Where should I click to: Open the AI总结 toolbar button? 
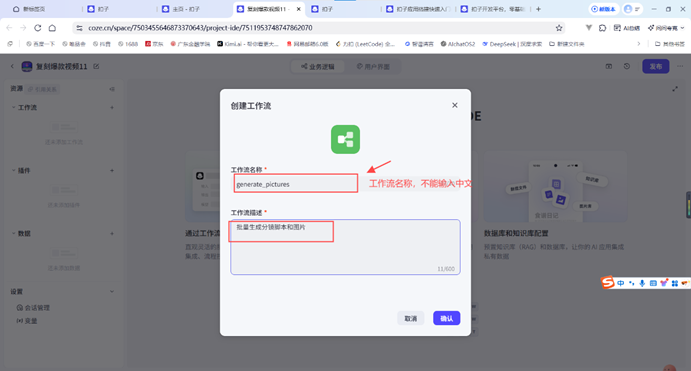tap(626, 28)
